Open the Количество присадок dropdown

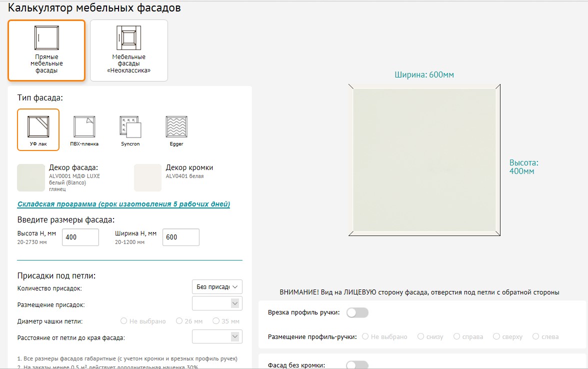(217, 286)
